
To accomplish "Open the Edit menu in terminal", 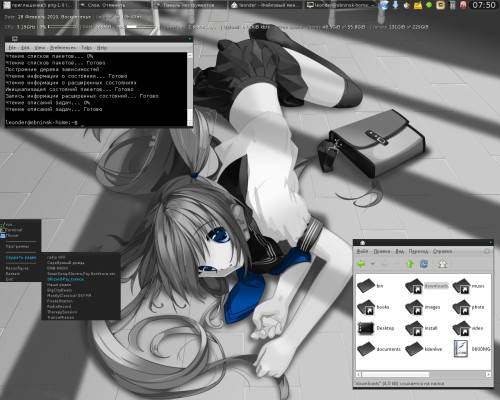I will click(x=25, y=48).
